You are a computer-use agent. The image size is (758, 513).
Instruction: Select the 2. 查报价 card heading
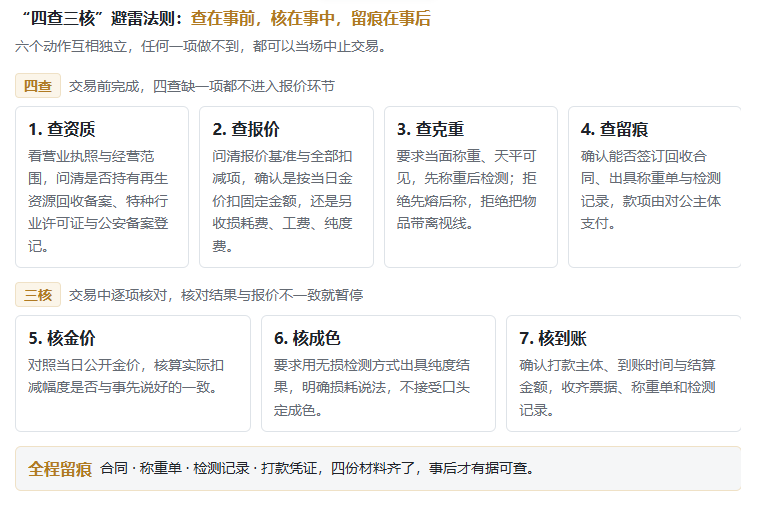(x=246, y=129)
